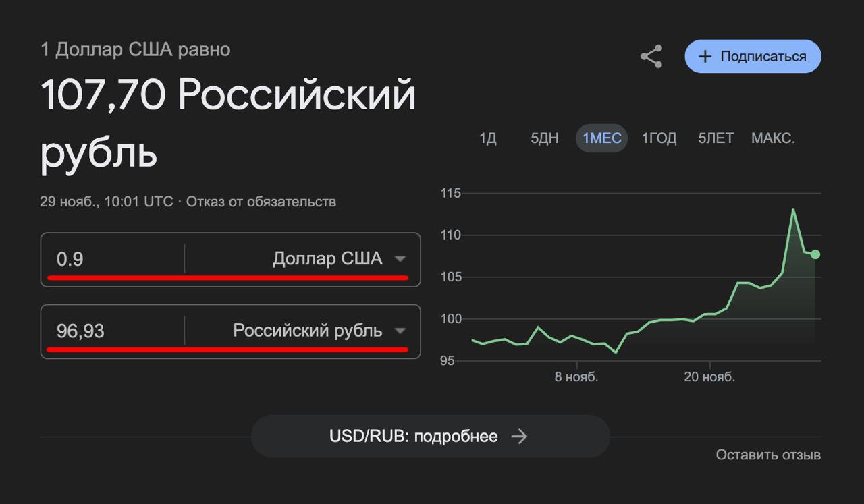Open the Российский рубль currency dropdown
The height and width of the screenshot is (504, 864).
(x=400, y=331)
